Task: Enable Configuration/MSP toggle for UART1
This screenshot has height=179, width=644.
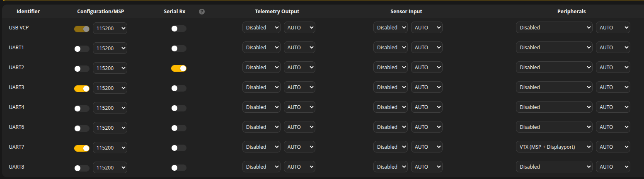Action: click(x=82, y=49)
